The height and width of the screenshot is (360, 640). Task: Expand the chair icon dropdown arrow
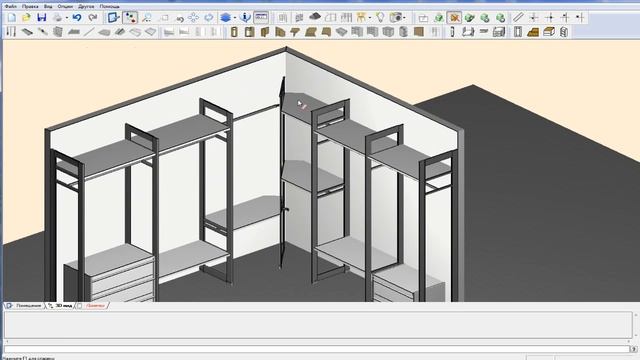tap(370, 18)
